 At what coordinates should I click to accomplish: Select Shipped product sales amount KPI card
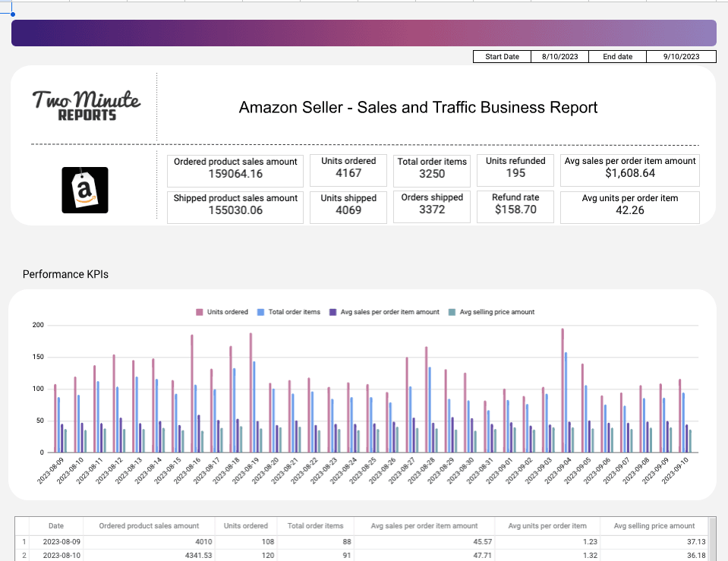click(x=235, y=207)
